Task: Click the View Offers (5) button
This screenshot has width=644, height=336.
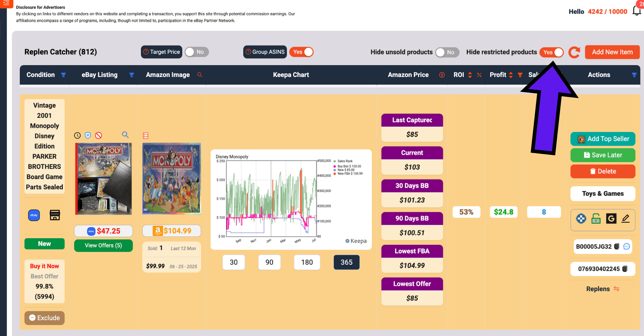Action: click(103, 245)
